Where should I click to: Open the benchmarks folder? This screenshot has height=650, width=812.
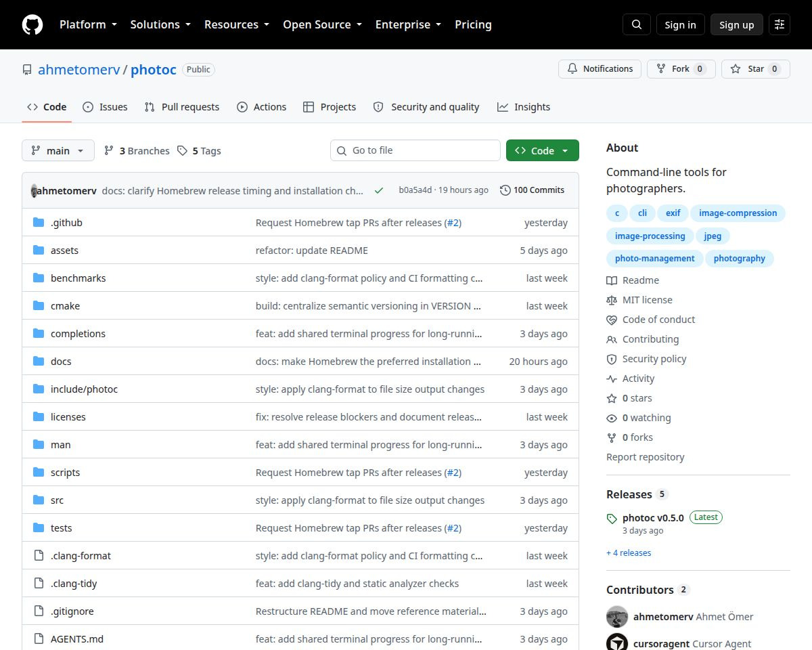point(78,278)
